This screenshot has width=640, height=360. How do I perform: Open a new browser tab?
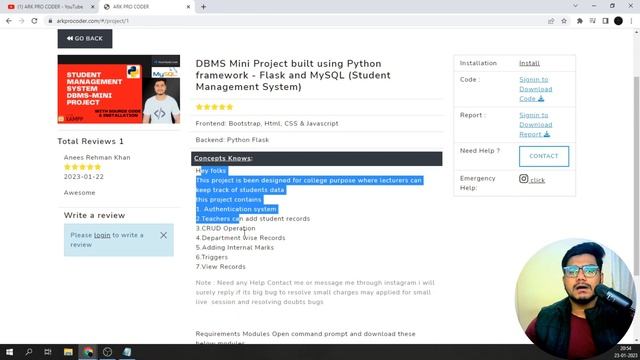pos(203,7)
